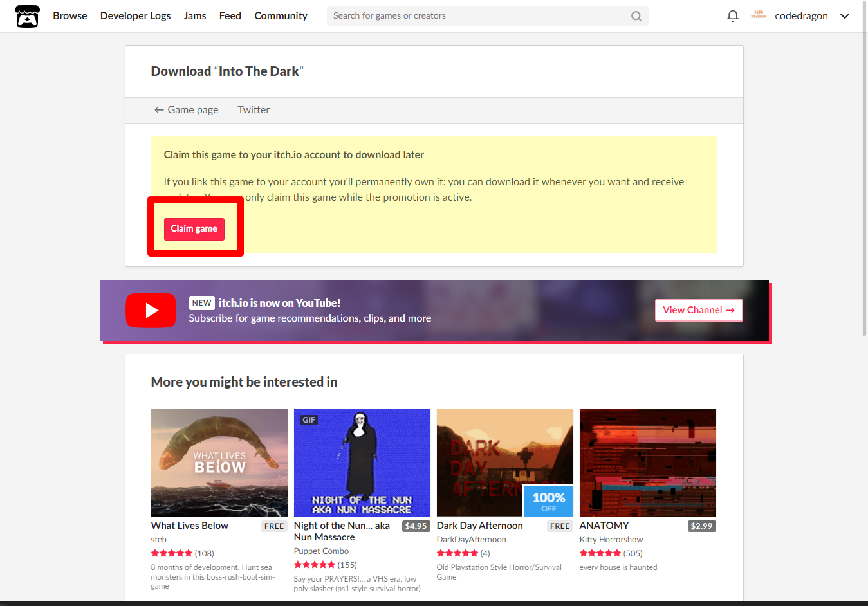Visit creator steb's page
Viewport: 868px width, 606px height.
click(x=159, y=540)
